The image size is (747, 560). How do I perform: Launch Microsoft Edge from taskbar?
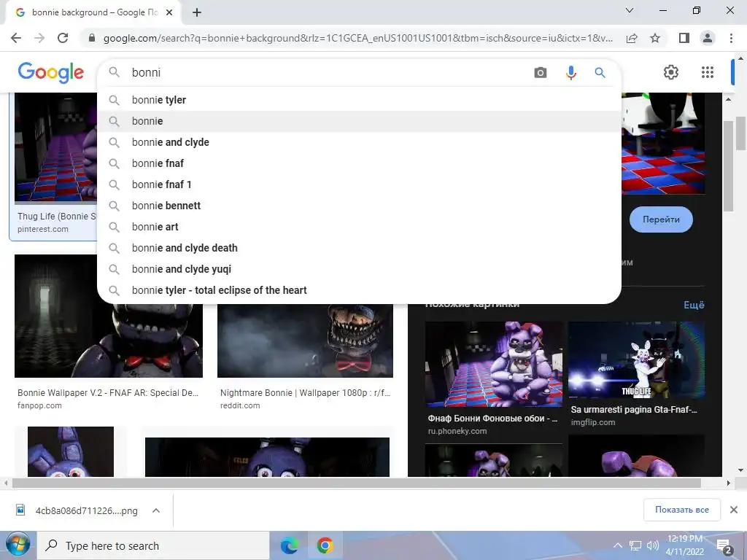click(289, 545)
